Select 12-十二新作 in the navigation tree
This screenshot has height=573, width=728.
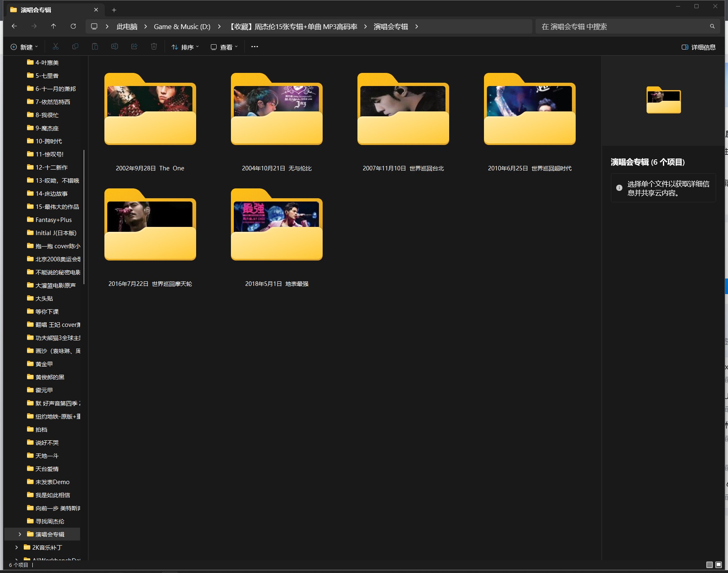pyautogui.click(x=47, y=167)
